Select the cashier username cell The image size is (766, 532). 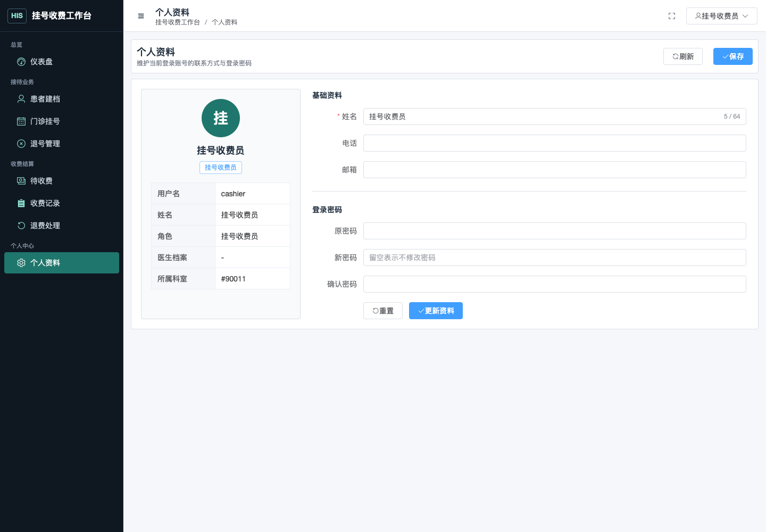click(x=253, y=194)
